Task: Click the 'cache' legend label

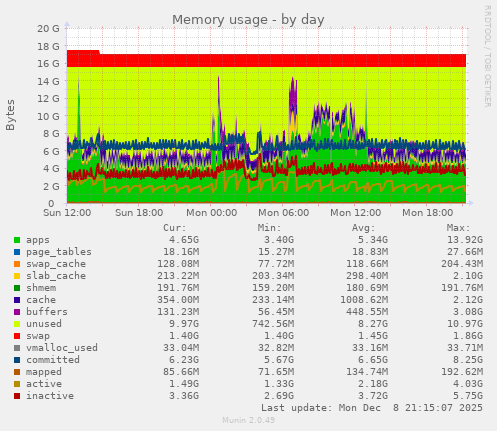Action: [41, 300]
